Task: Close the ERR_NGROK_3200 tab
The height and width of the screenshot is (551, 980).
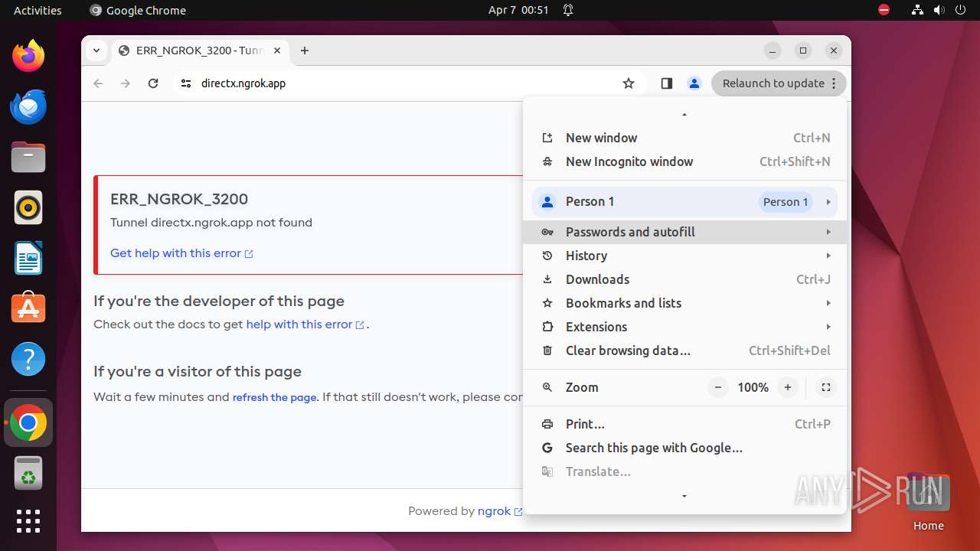Action: [x=277, y=51]
